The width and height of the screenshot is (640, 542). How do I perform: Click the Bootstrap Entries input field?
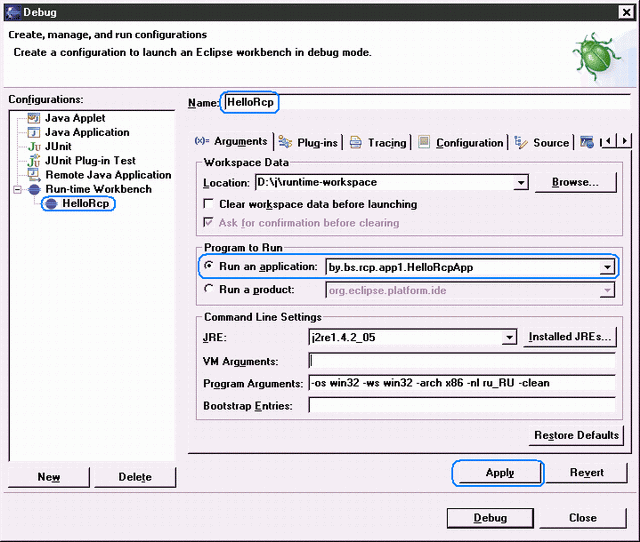tap(462, 405)
